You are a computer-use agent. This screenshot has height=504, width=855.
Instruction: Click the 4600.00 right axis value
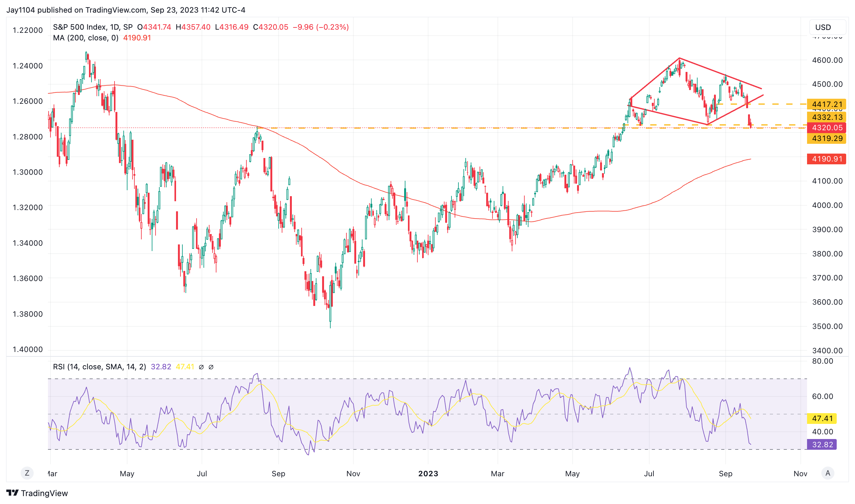click(x=827, y=60)
